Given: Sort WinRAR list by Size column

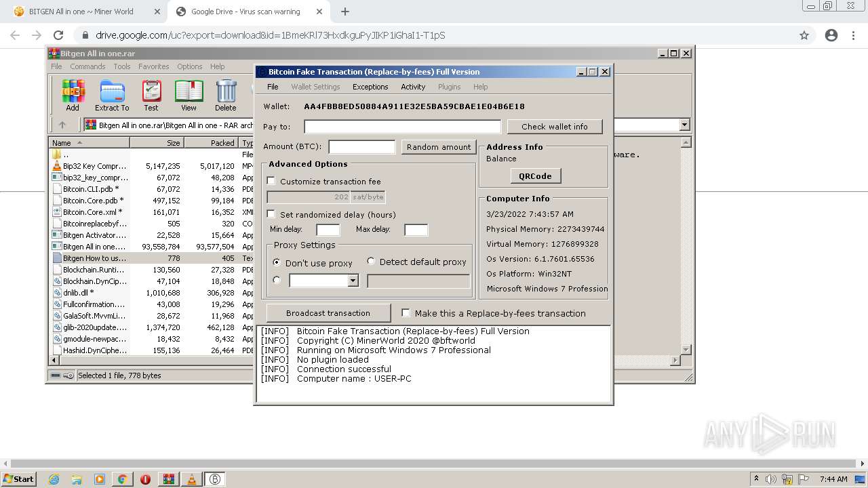Looking at the screenshot, I should click(x=157, y=142).
